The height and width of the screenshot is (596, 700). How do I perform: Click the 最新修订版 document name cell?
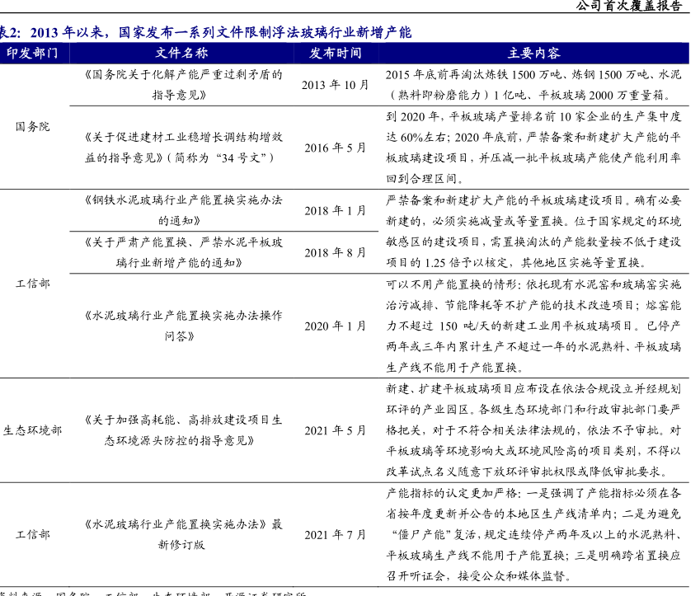coord(182,534)
